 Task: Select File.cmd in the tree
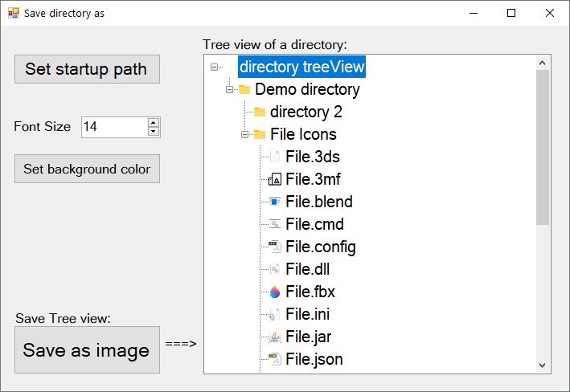tap(310, 224)
